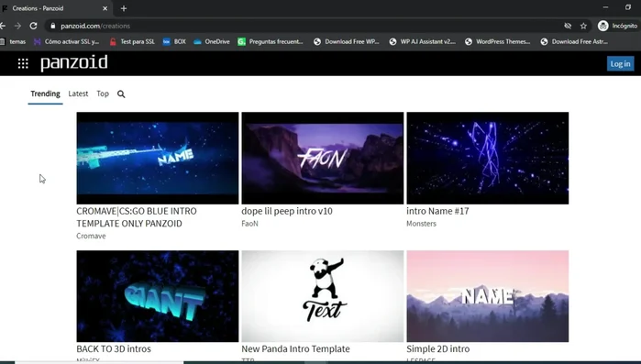Visit author Cromave's profile
The image size is (641, 364).
[x=91, y=237]
